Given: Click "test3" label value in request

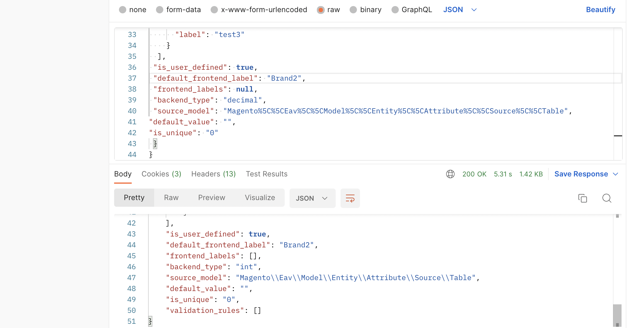Looking at the screenshot, I should point(229,35).
